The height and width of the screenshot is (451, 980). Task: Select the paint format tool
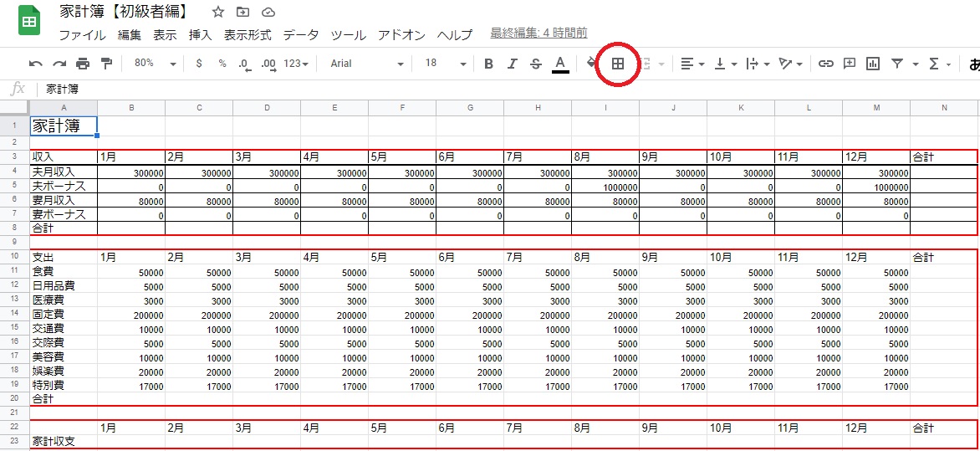(x=106, y=64)
